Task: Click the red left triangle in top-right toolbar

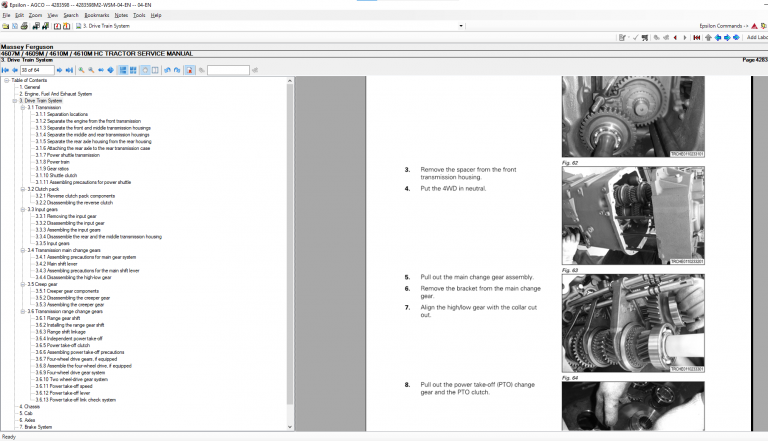Action: (x=675, y=37)
